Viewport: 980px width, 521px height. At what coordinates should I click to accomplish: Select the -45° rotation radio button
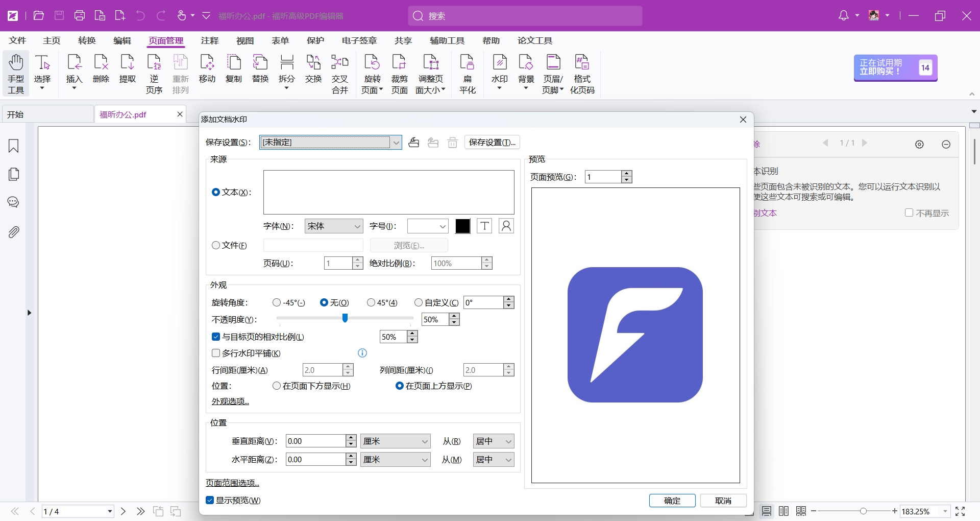(x=277, y=302)
